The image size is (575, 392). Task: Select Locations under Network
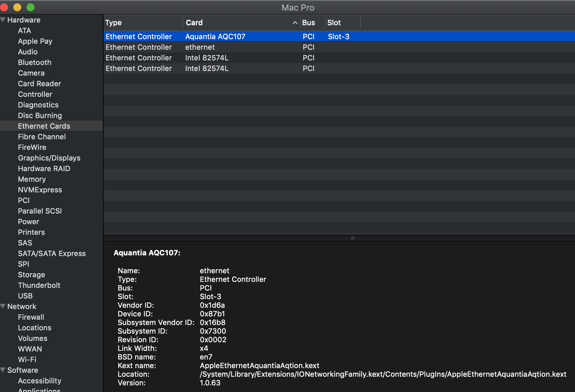point(35,328)
